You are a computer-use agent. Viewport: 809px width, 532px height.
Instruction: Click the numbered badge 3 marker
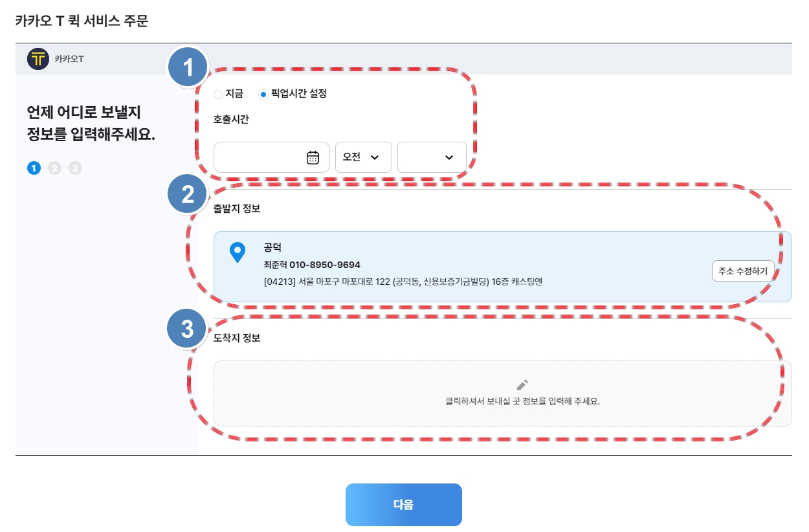[x=188, y=329]
